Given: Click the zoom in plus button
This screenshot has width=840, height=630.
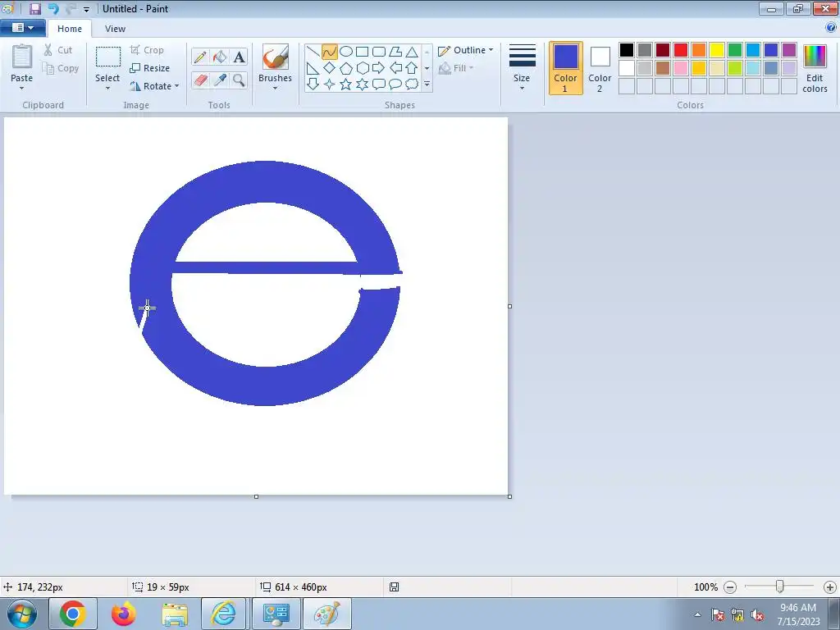Looking at the screenshot, I should tap(830, 587).
